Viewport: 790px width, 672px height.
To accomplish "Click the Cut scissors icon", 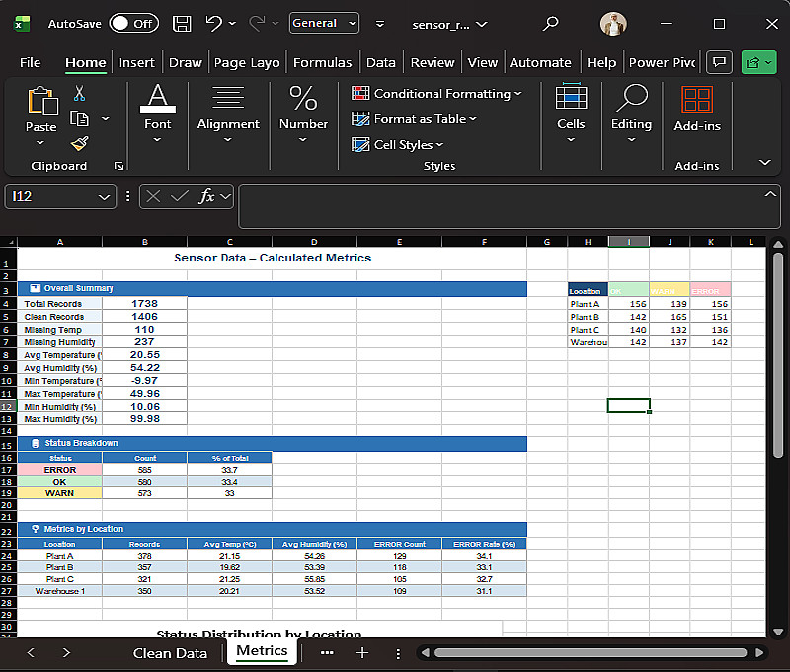I will pos(80,93).
